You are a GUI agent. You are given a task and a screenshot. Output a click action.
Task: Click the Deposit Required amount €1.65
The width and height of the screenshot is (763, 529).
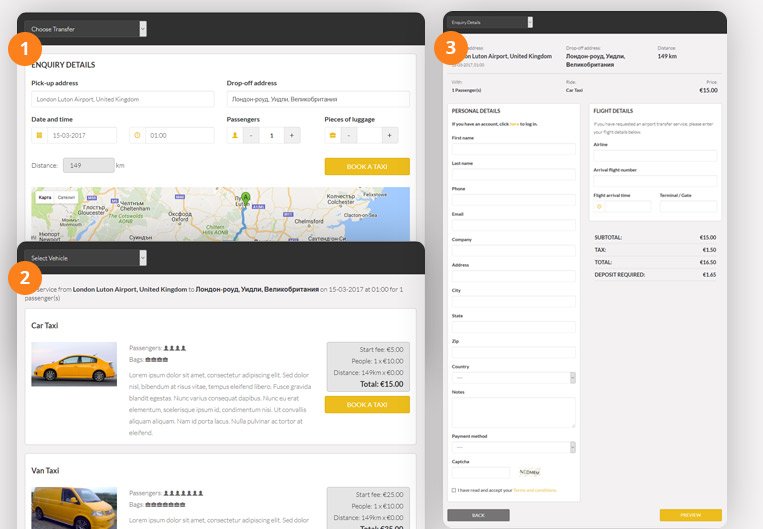709,274
